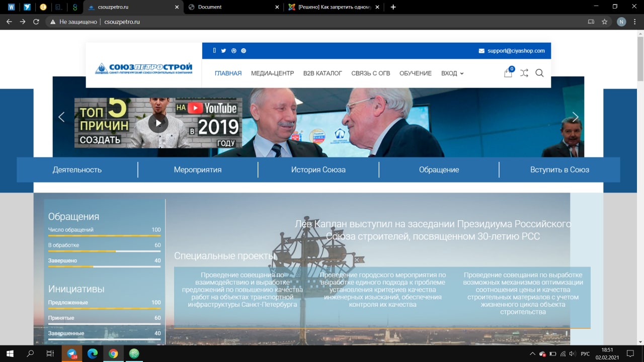644x362 pixels.
Task: Switch to the pinned W tab
Action: point(12,7)
